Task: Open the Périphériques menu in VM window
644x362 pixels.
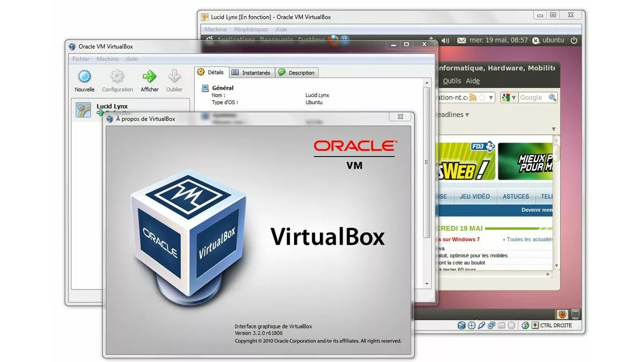Action: tap(251, 29)
